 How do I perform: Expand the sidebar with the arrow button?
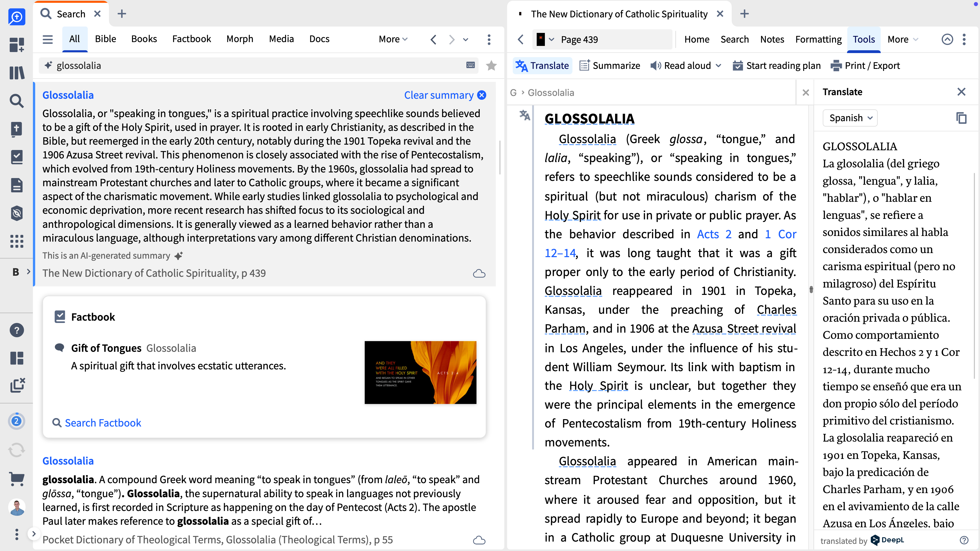34,534
